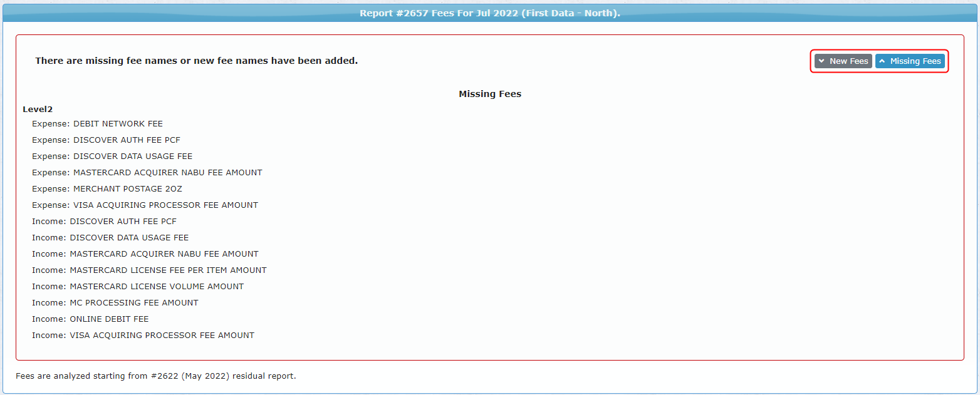
Task: Select Income: VISA ACQUIRING PROCESSOR FEE AMOUNT
Action: point(143,336)
